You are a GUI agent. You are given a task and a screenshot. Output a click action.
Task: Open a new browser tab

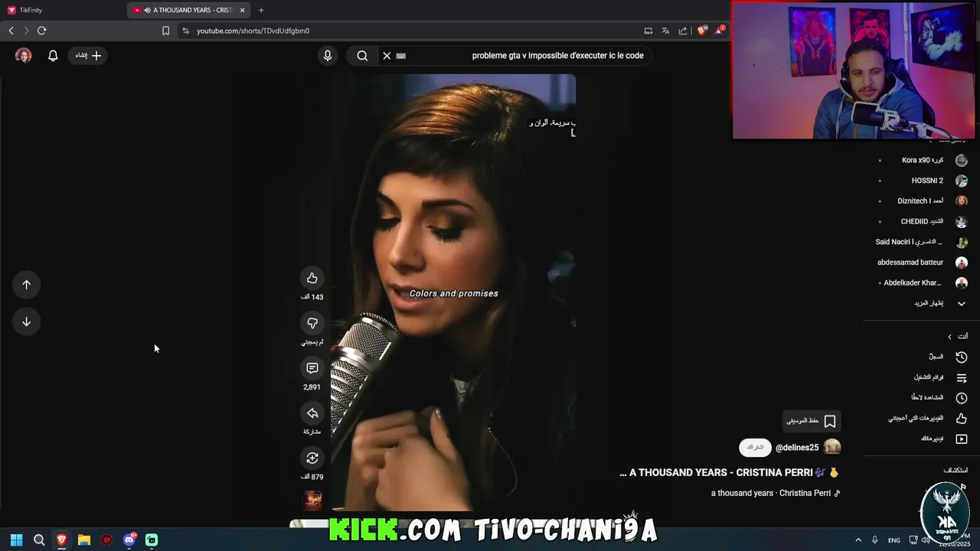pos(261,10)
